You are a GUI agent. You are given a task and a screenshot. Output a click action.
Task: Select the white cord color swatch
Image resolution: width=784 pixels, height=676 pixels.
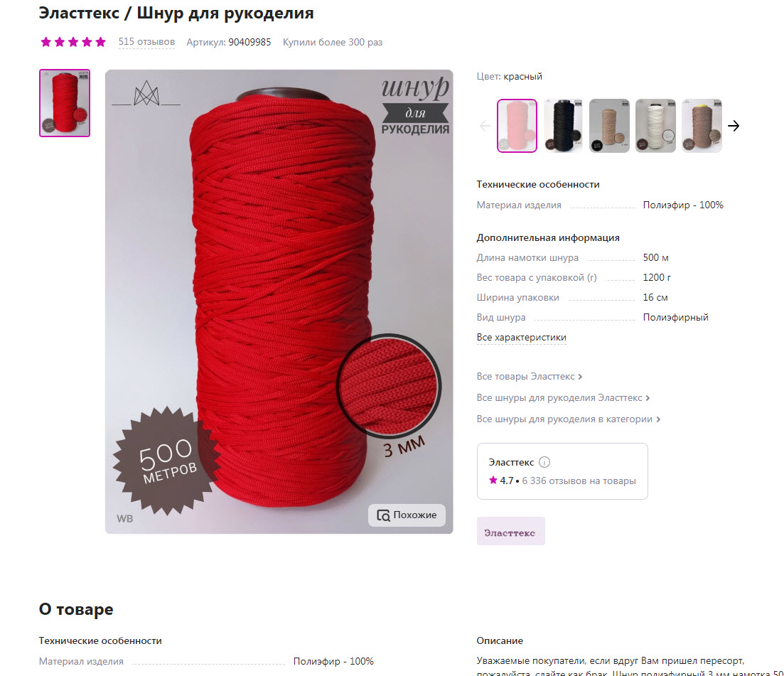click(655, 126)
